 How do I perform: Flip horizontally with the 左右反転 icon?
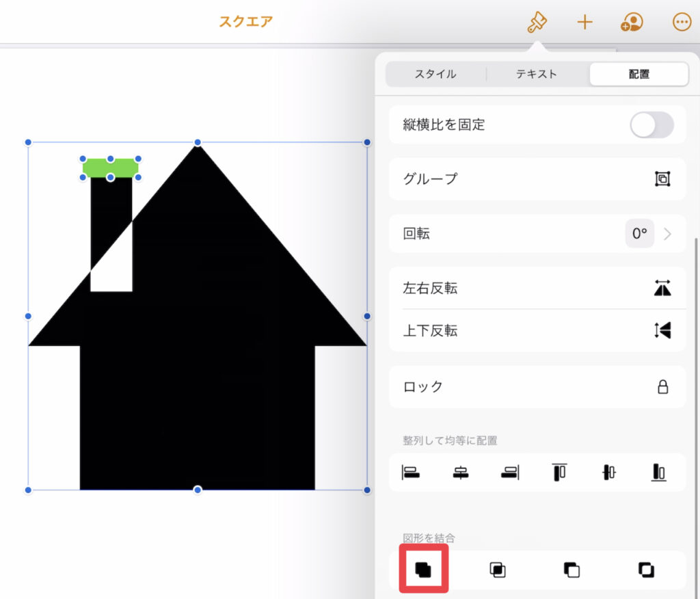pos(662,288)
